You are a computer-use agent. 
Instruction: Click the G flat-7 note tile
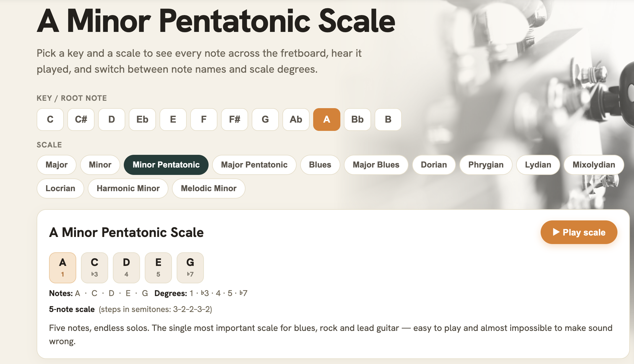pyautogui.click(x=190, y=268)
